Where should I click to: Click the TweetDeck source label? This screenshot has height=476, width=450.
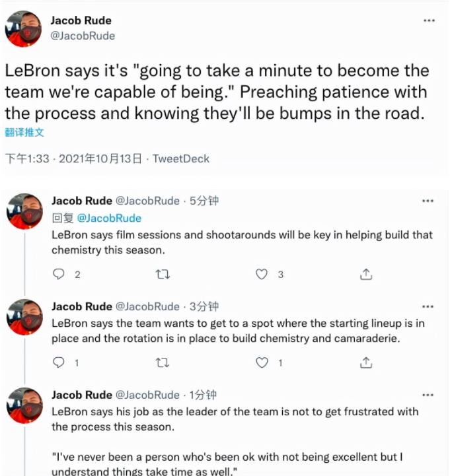pos(181,158)
